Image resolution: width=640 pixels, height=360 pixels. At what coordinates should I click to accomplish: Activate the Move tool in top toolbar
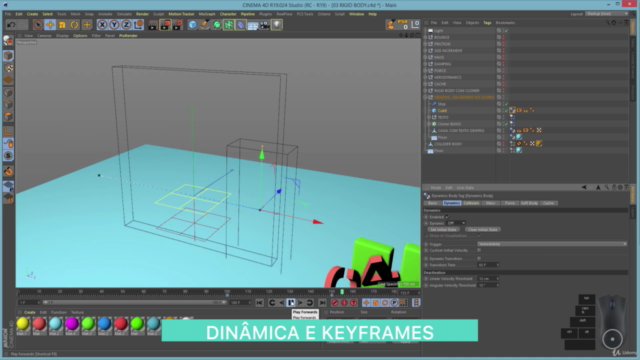pos(50,25)
